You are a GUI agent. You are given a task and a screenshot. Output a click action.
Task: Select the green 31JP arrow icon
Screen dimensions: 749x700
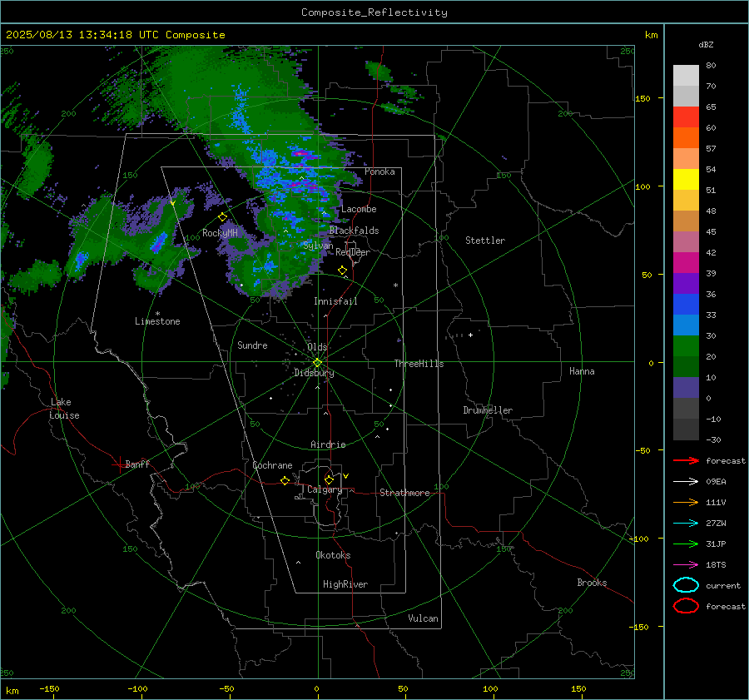[686, 544]
